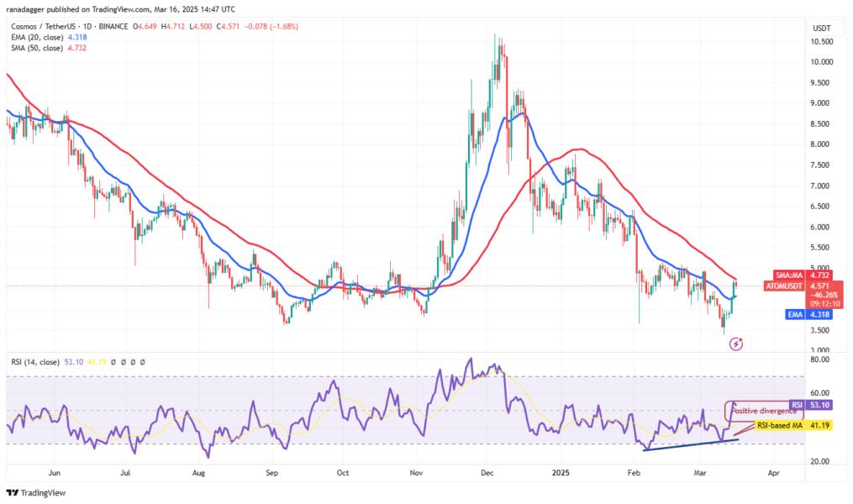Click the SMA (50, close) legend label
The width and height of the screenshot is (853, 504).
click(x=38, y=48)
